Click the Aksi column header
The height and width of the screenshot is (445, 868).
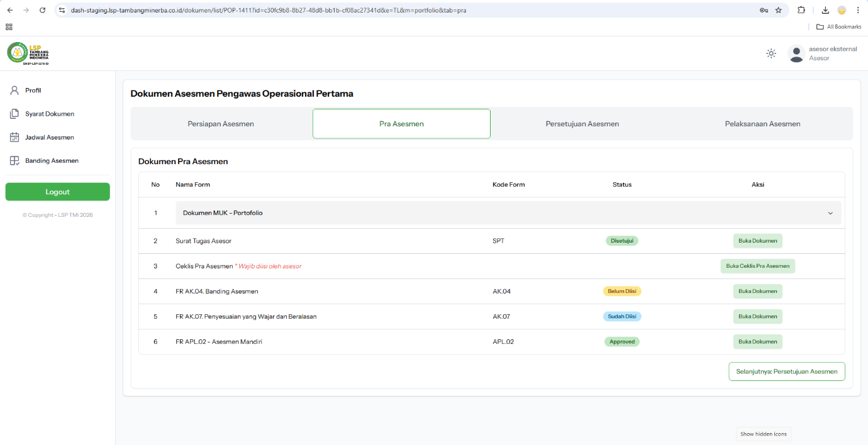click(758, 185)
